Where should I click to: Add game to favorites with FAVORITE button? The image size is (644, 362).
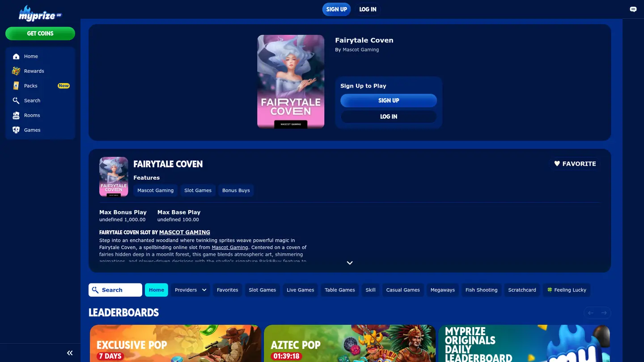575,164
